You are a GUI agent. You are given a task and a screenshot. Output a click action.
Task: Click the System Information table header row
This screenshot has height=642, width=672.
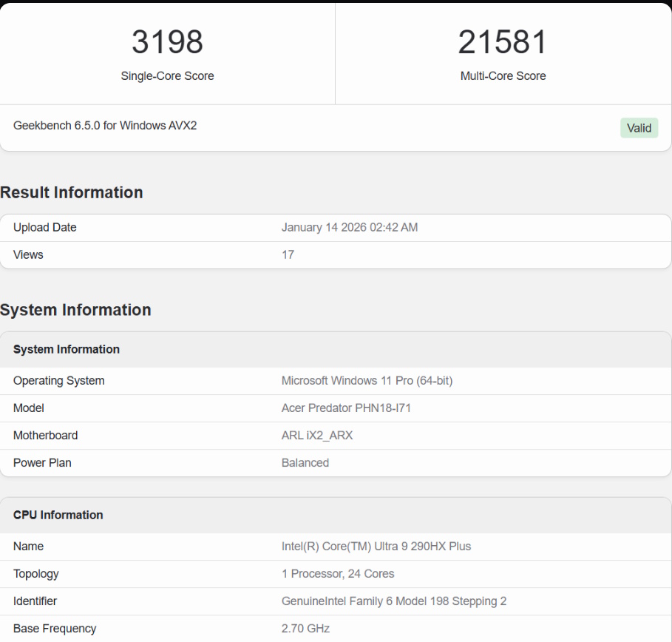coord(67,350)
